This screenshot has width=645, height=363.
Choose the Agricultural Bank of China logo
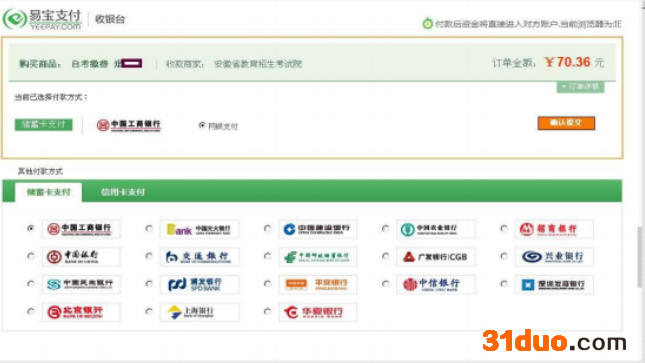tap(436, 229)
